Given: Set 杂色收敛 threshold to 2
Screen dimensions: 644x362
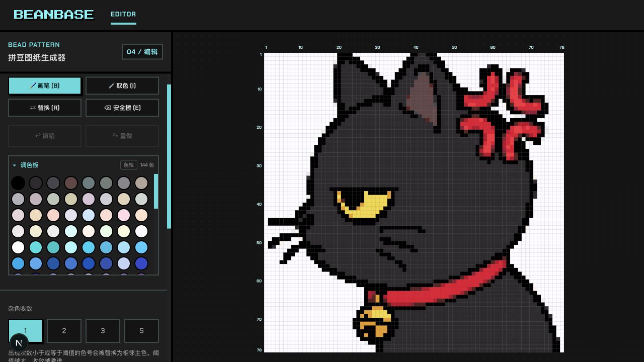Looking at the screenshot, I should tap(64, 330).
